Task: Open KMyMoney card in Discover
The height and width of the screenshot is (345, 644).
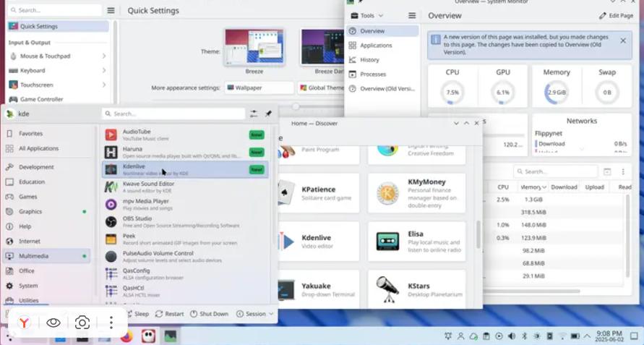Action: point(417,193)
